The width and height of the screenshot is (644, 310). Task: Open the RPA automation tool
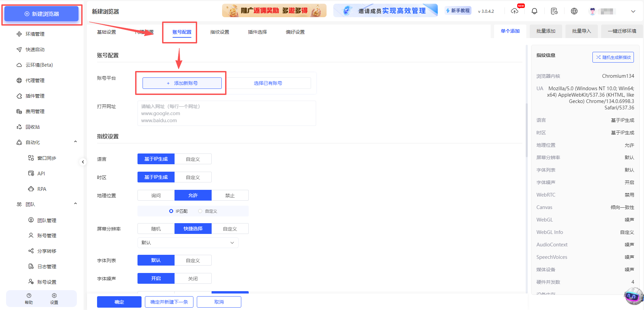click(x=41, y=188)
